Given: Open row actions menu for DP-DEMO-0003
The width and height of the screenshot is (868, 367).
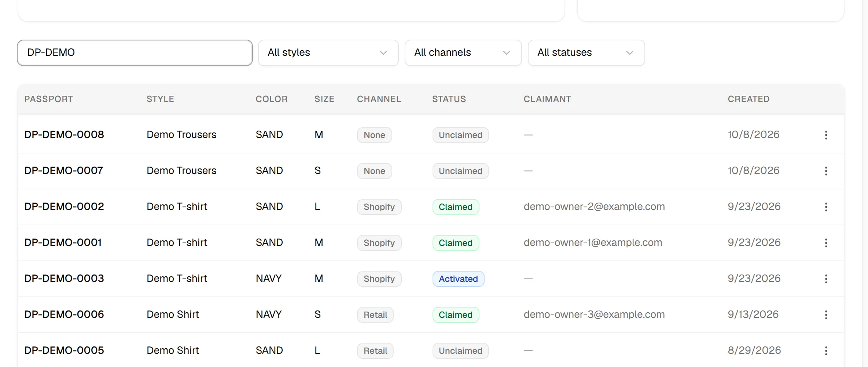Looking at the screenshot, I should coord(826,279).
